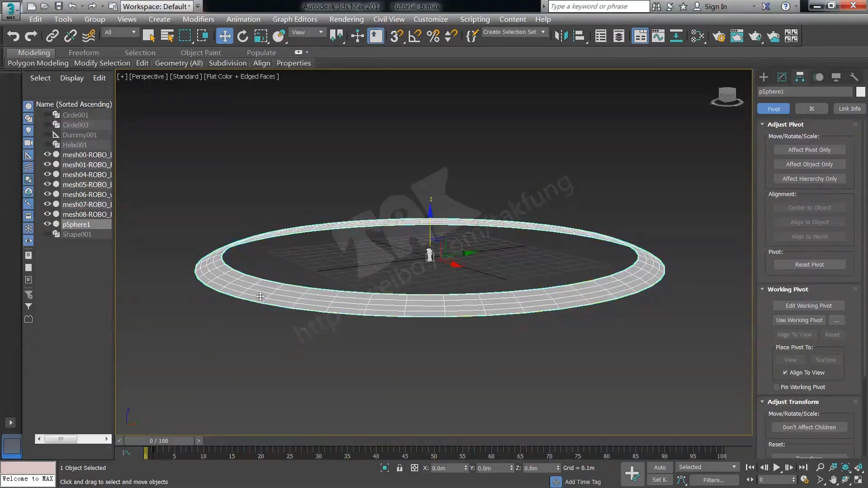Activate Select and Rotate tool
The height and width of the screenshot is (488, 868).
243,36
